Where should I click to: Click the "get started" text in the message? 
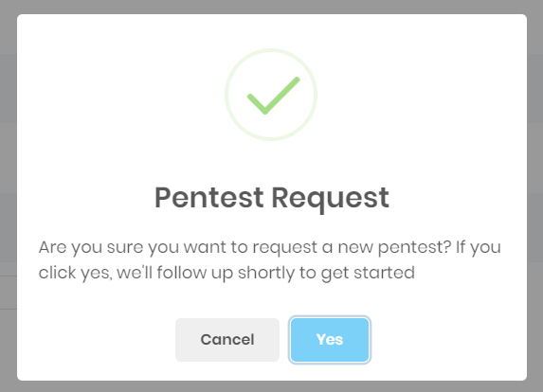pyautogui.click(x=368, y=273)
